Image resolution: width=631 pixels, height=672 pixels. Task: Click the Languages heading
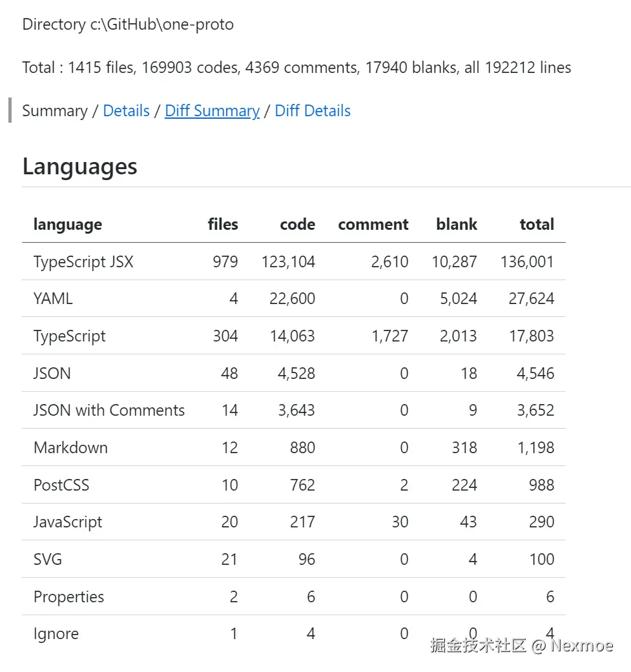pyautogui.click(x=79, y=167)
